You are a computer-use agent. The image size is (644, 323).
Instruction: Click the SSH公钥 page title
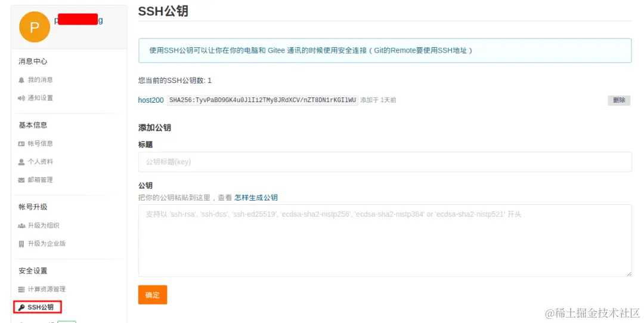tap(163, 11)
